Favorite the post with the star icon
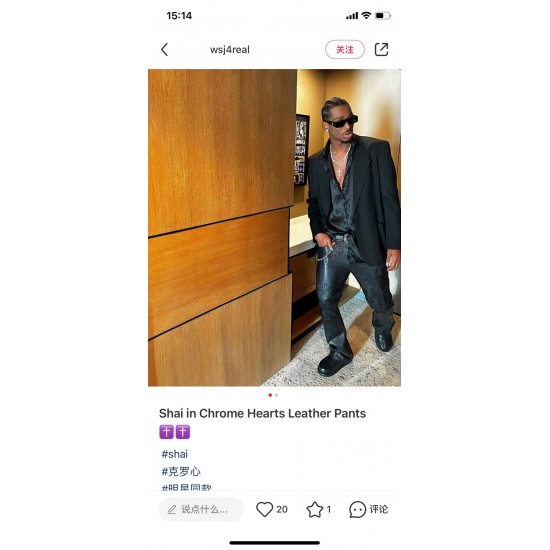The image size is (550, 550). pyautogui.click(x=315, y=509)
